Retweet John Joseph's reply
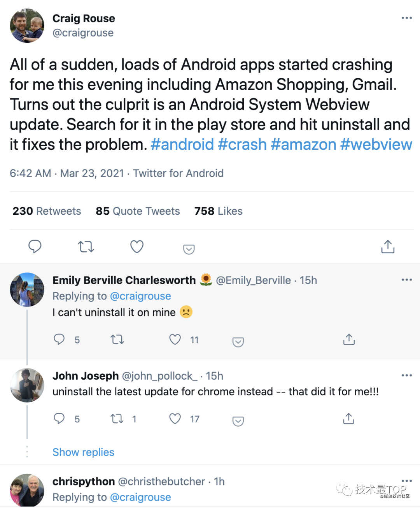Screen dimensions: 420x508 pyautogui.click(x=117, y=419)
